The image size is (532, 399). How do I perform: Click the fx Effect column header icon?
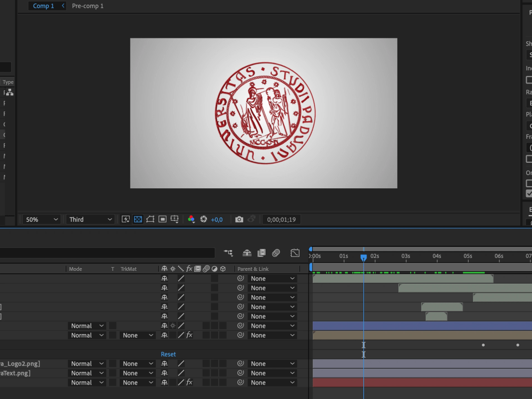point(189,269)
